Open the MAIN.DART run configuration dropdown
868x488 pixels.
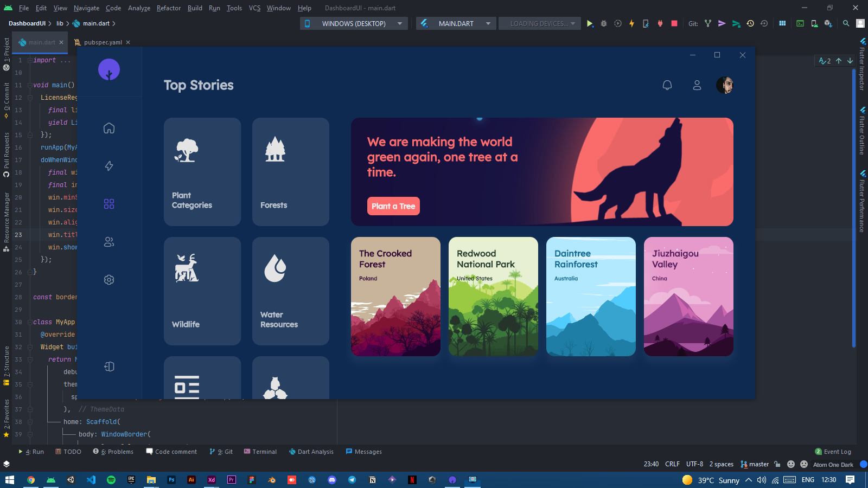456,23
